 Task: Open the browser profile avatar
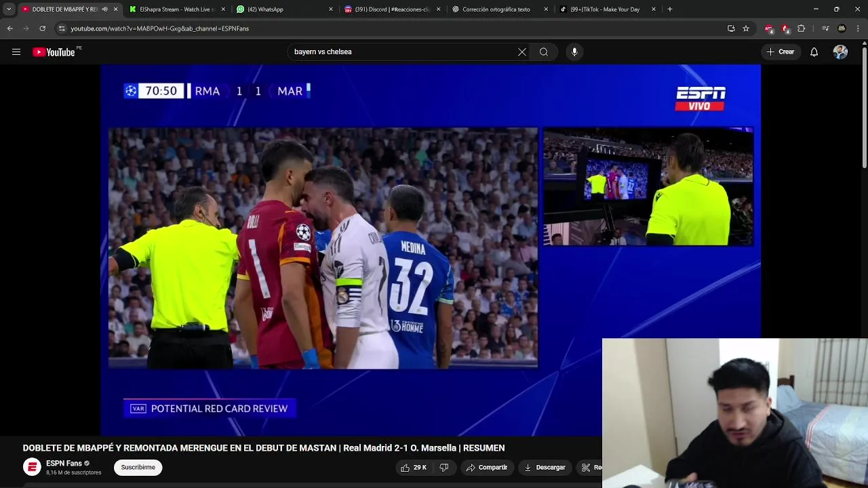(842, 28)
